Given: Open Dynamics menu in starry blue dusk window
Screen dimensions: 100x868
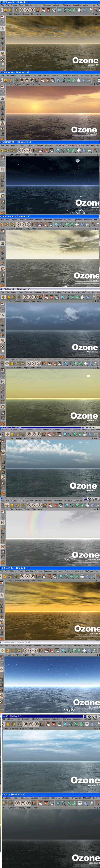Looking at the screenshot, I should (x=78, y=646).
